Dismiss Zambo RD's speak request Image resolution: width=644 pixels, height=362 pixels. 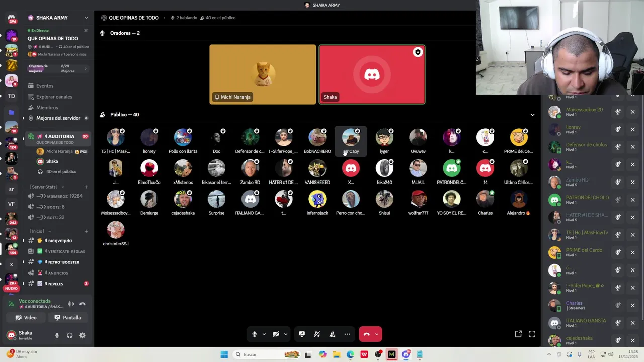(633, 182)
